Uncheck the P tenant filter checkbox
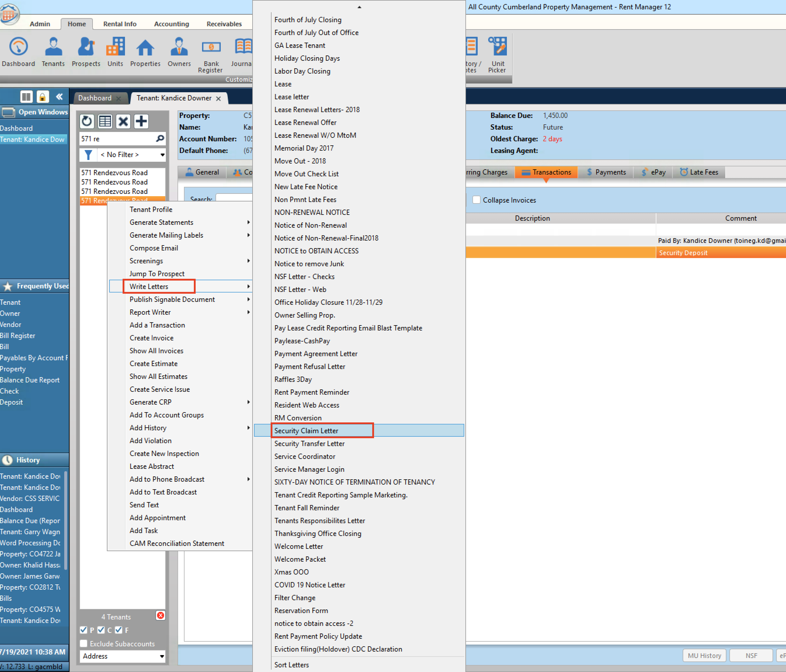This screenshot has height=672, width=786. [84, 630]
